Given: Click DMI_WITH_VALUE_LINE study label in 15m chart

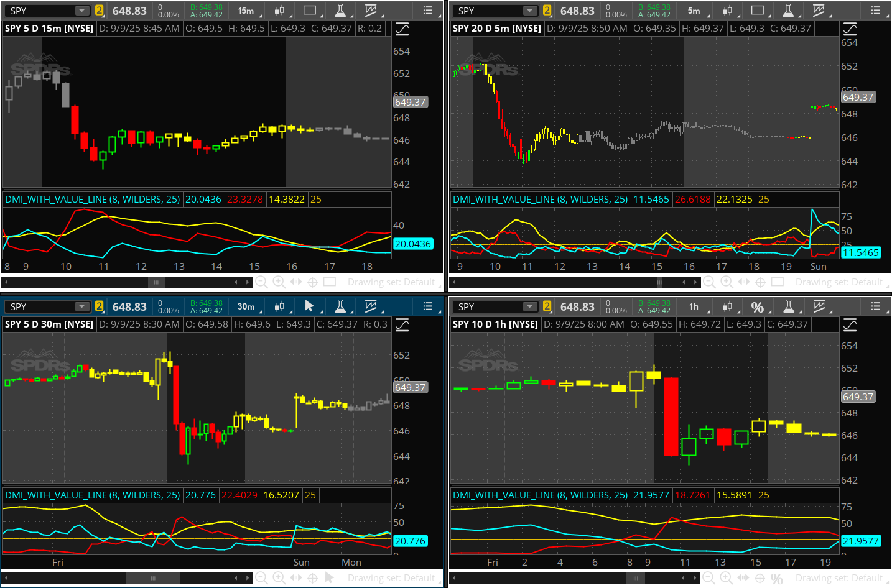Looking at the screenshot, I should click(x=92, y=200).
